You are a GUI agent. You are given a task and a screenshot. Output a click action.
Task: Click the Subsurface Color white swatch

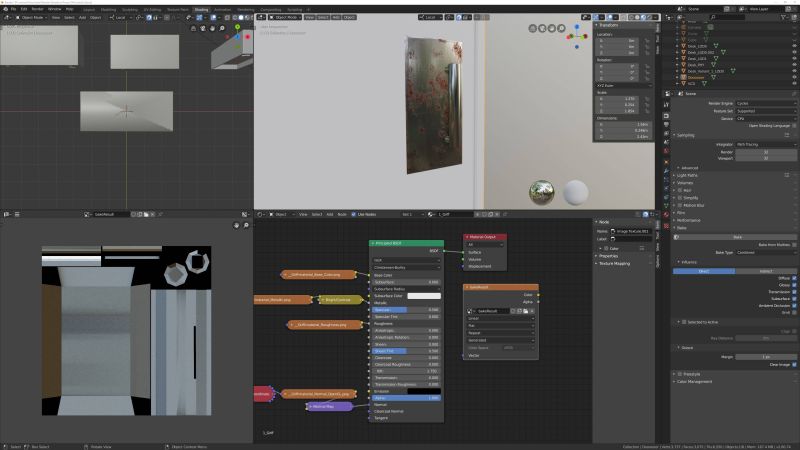point(424,296)
